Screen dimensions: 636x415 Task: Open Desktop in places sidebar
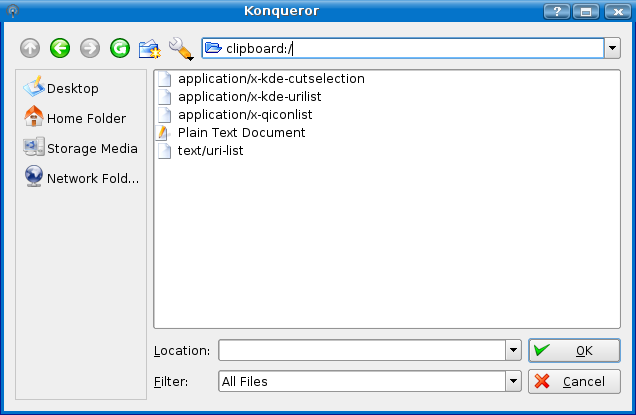click(x=61, y=88)
